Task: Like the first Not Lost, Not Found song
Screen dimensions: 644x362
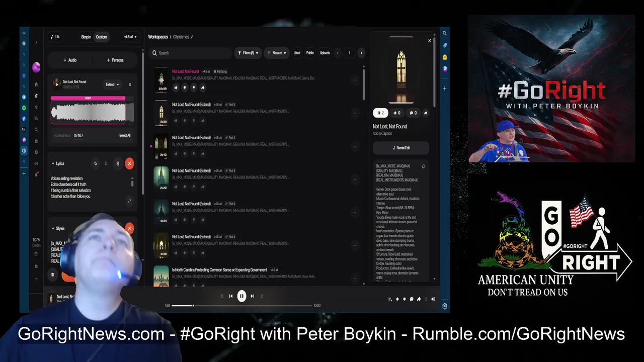Action: pos(176,87)
